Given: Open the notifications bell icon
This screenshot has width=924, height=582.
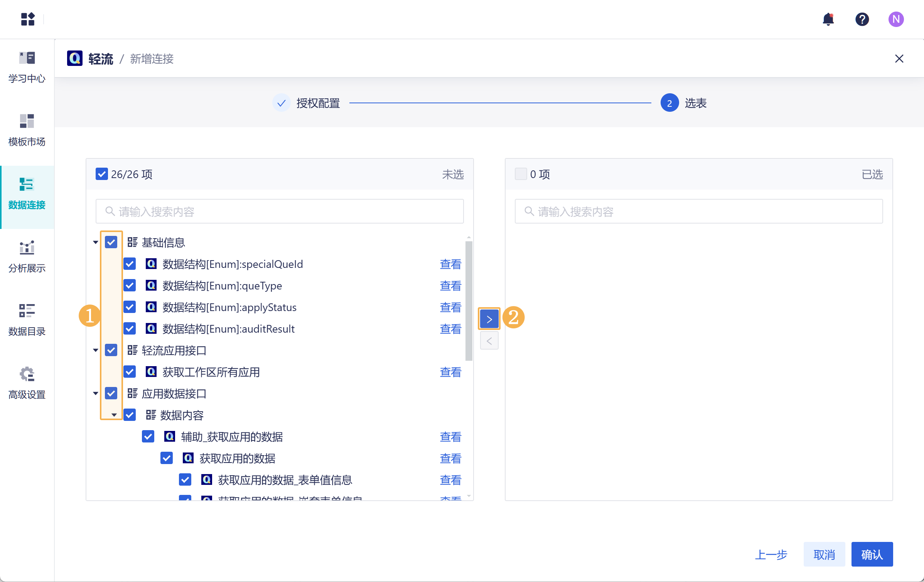Looking at the screenshot, I should click(x=828, y=19).
